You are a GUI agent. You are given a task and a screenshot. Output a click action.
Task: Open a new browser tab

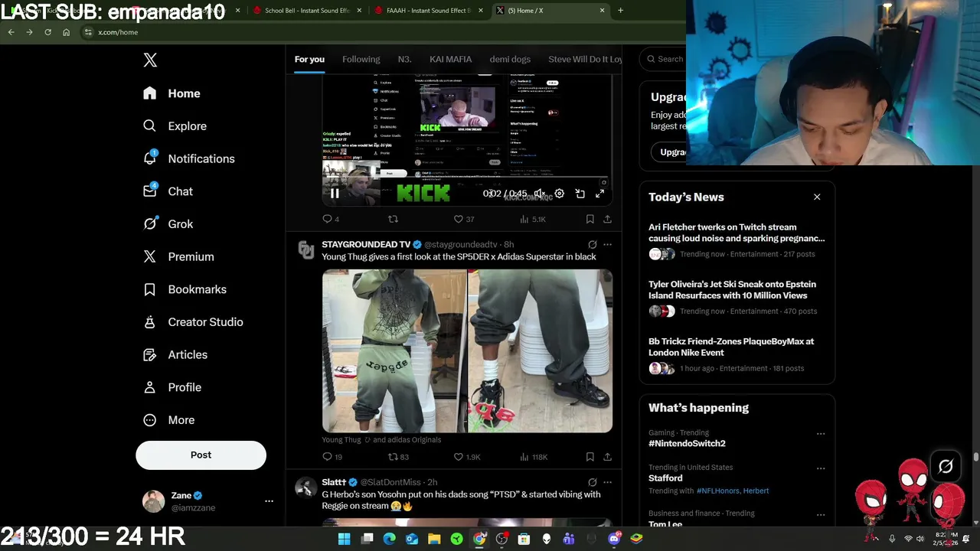pos(620,11)
